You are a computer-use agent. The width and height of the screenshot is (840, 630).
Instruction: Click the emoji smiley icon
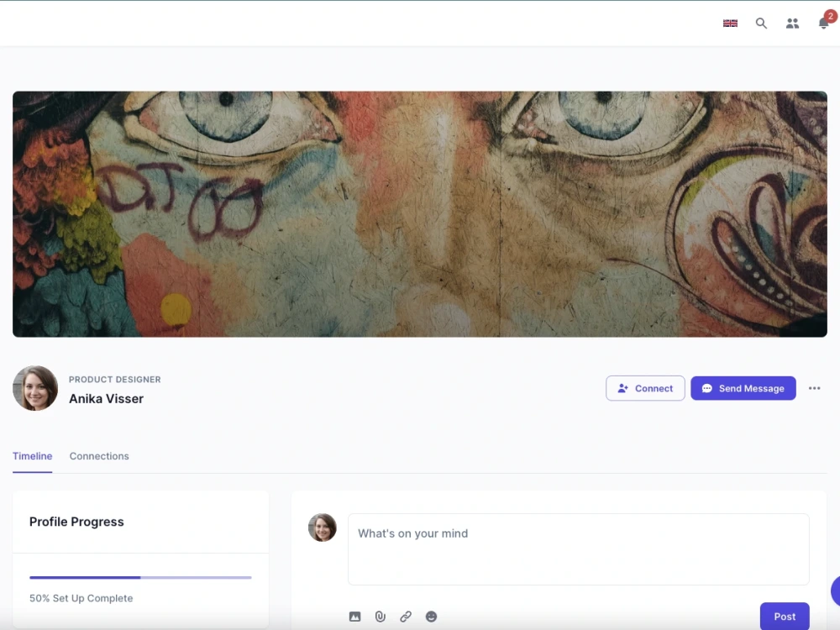[431, 617]
